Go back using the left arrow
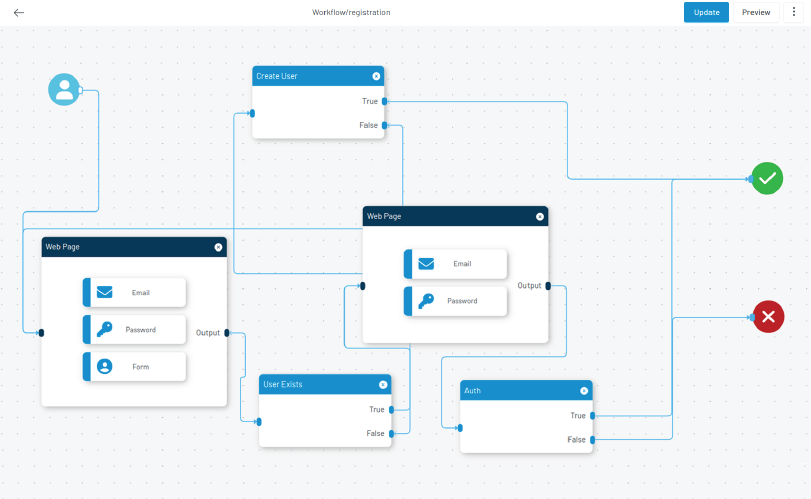 tap(19, 12)
